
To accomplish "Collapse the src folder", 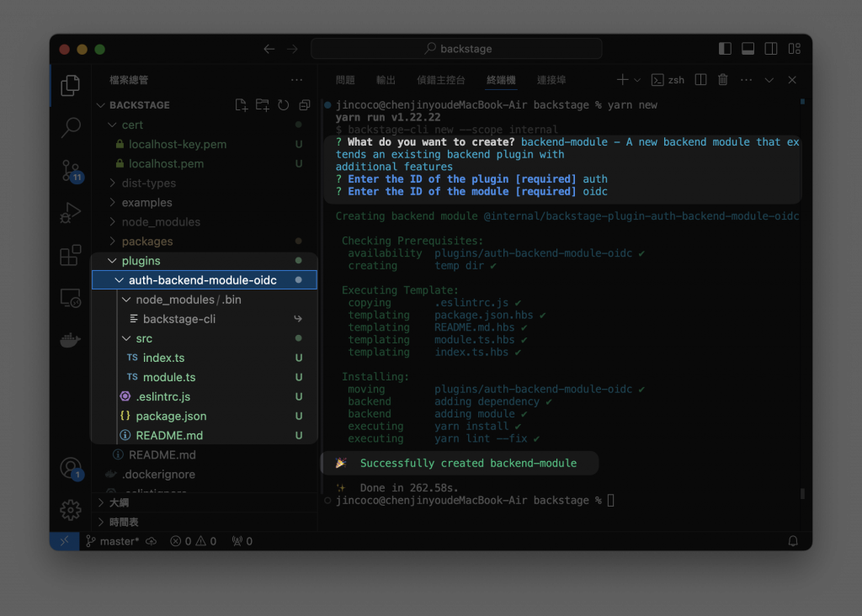I will (x=205, y=338).
